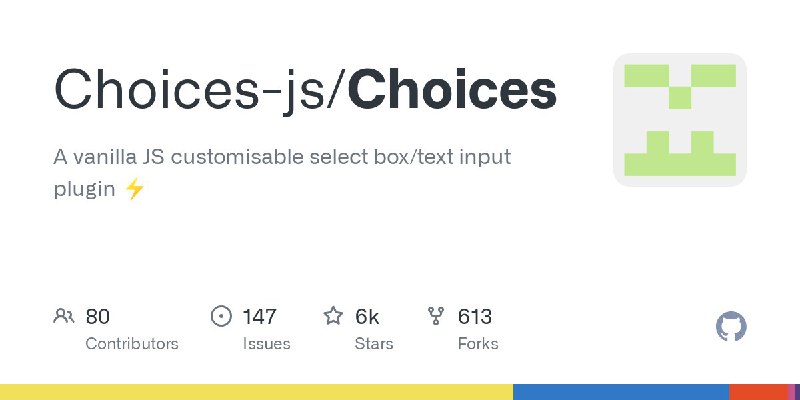Click the Stars star icon
The image size is (800, 400).
(333, 316)
